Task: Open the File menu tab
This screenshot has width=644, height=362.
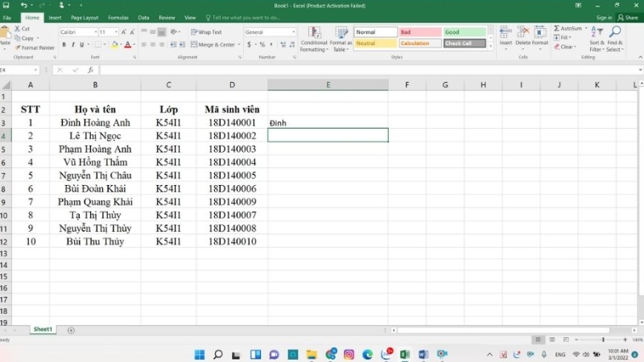Action: [7, 18]
